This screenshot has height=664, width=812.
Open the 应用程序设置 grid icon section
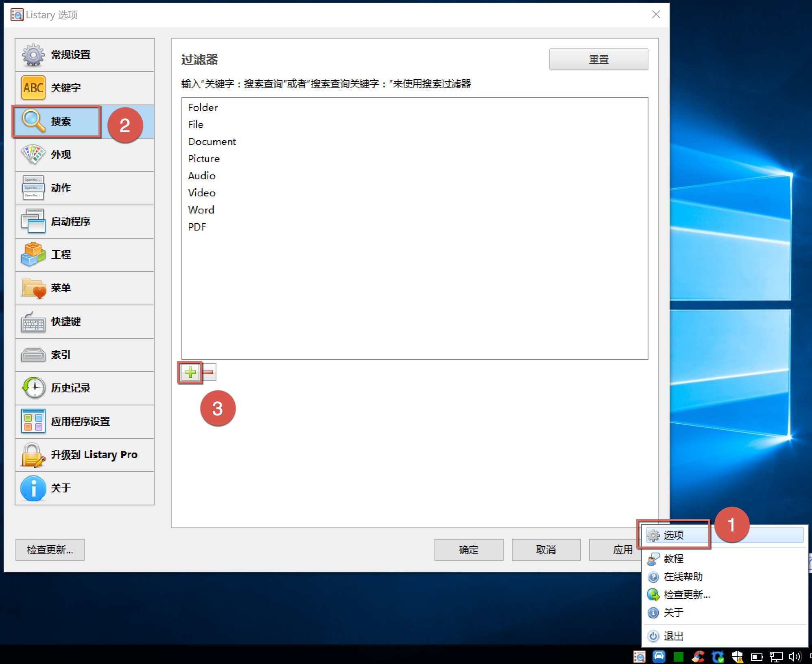85,422
